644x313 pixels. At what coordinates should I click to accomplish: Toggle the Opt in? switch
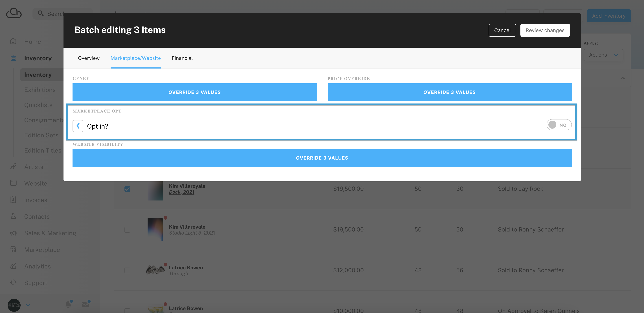click(559, 125)
